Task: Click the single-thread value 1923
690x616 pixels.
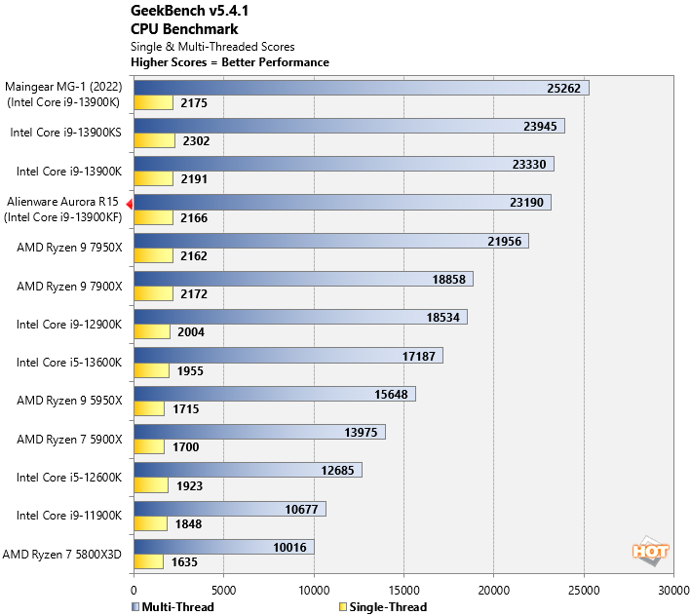Action: 190,485
